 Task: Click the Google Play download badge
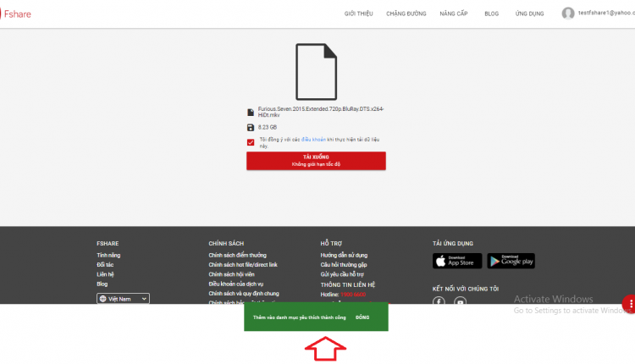[511, 262]
